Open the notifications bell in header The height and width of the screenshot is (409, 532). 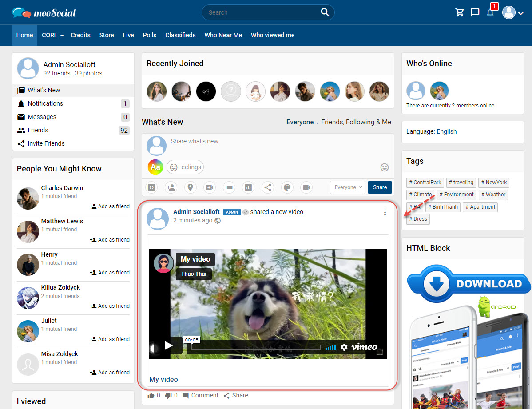(490, 13)
